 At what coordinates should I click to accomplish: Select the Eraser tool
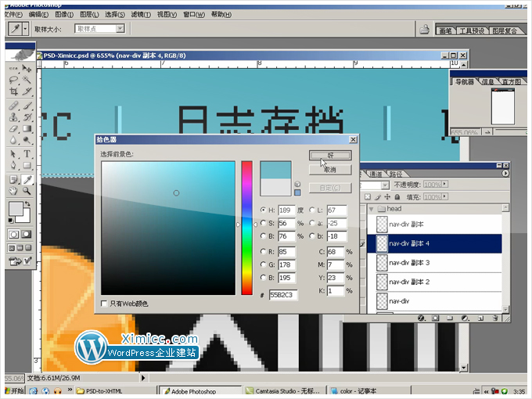pyautogui.click(x=13, y=128)
